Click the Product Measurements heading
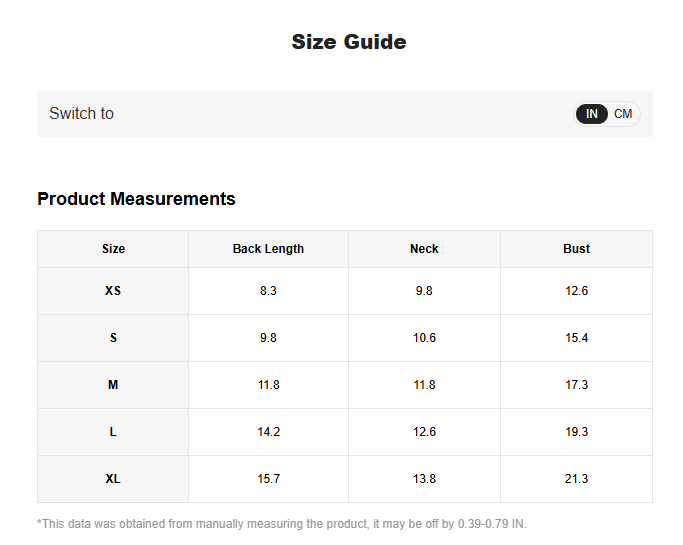Screen dimensions: 683x545 [x=136, y=199]
